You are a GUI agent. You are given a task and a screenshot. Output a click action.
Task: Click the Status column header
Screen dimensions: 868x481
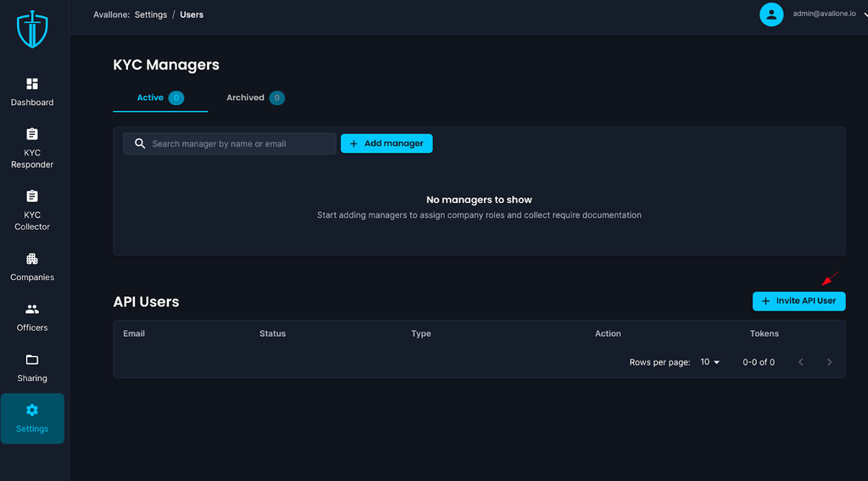(x=272, y=333)
